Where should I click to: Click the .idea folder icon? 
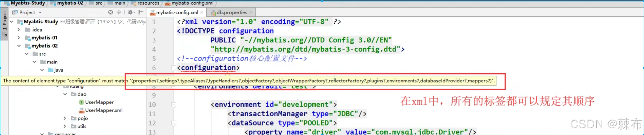28,30
